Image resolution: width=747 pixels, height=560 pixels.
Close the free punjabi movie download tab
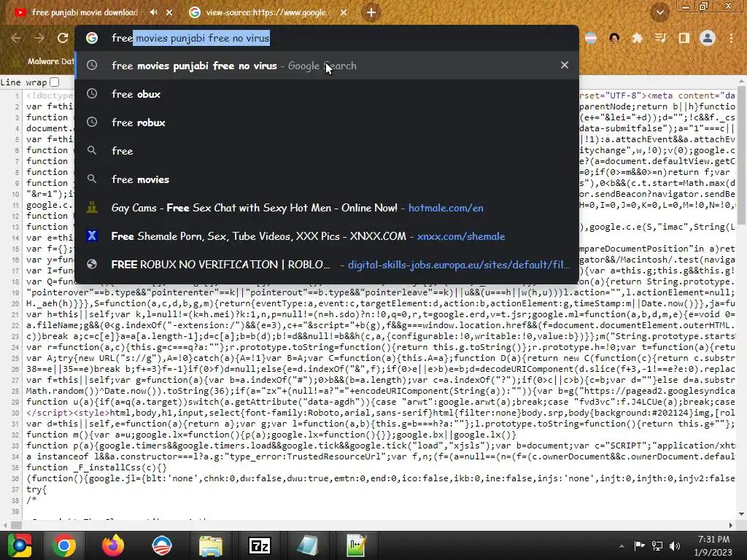click(x=169, y=12)
